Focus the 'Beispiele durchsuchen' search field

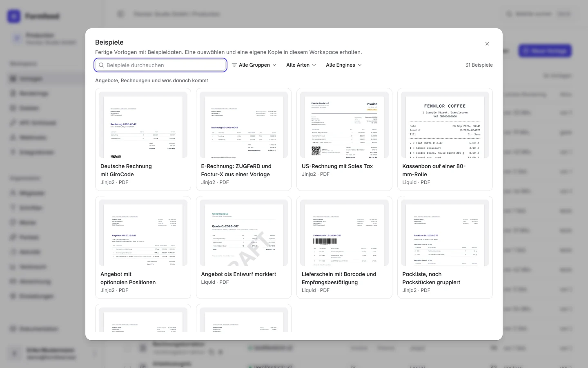click(x=160, y=65)
